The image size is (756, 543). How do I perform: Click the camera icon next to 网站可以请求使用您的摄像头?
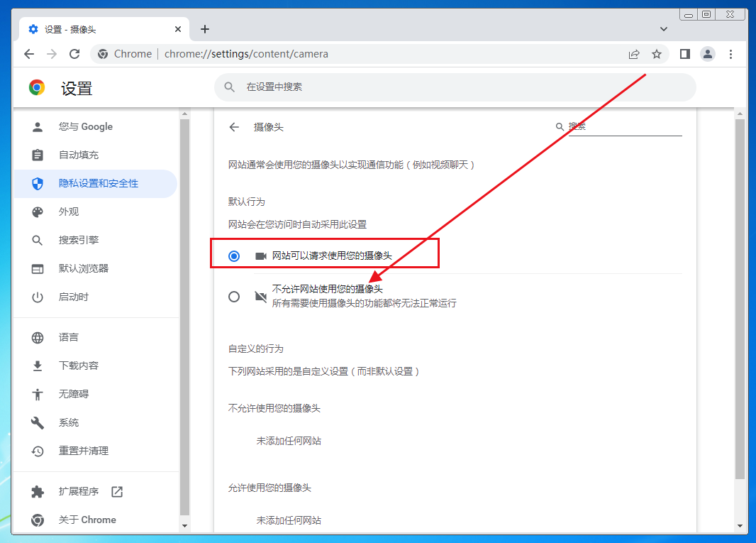pyautogui.click(x=261, y=256)
